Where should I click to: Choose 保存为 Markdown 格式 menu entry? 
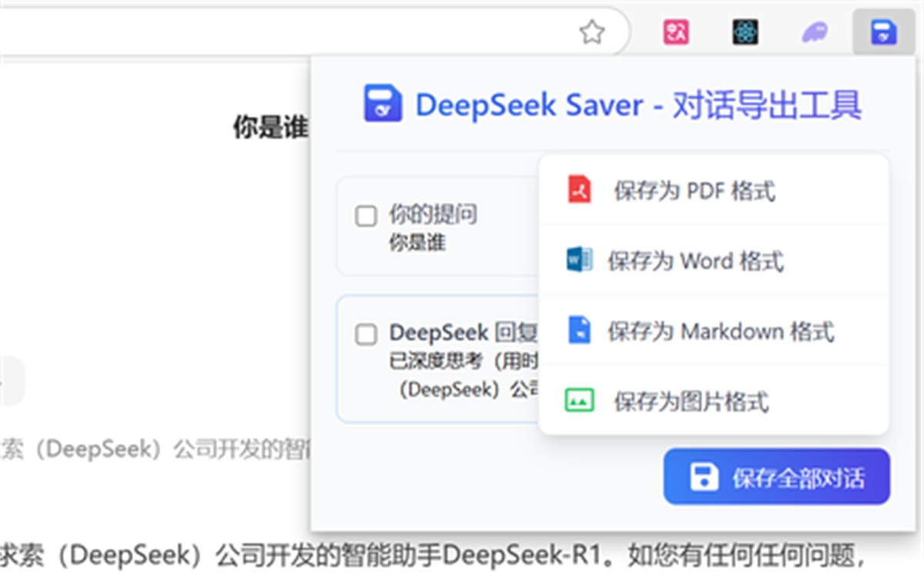click(714, 331)
